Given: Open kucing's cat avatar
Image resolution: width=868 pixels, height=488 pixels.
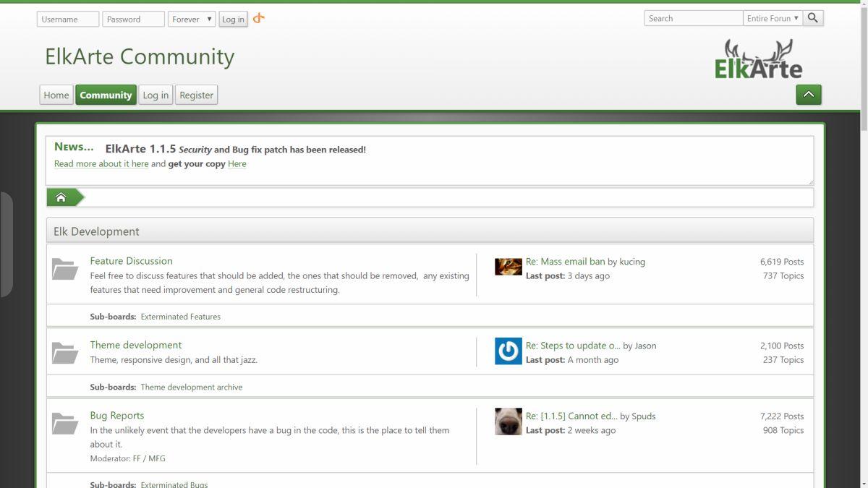Looking at the screenshot, I should pyautogui.click(x=509, y=267).
